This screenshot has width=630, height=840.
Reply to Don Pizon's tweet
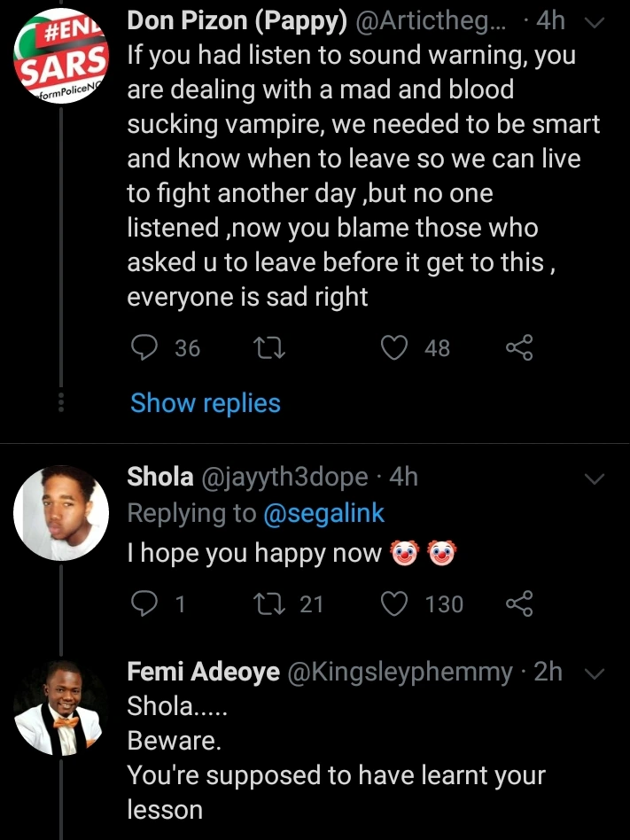[x=144, y=349]
